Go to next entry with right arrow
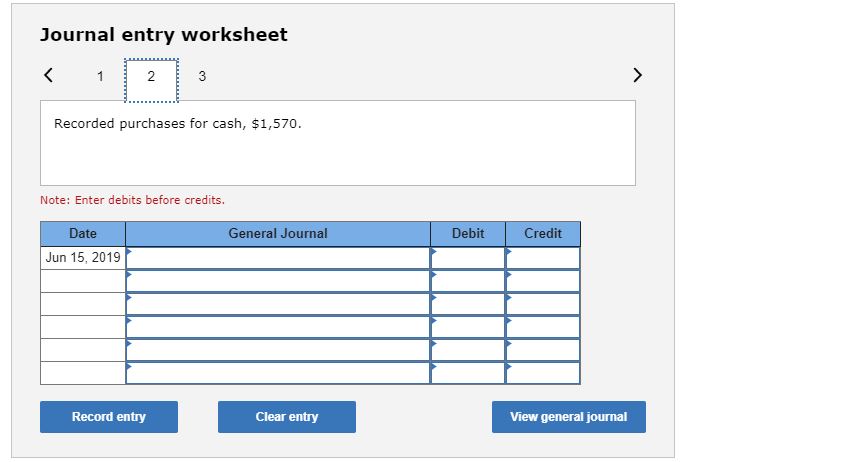 [637, 75]
